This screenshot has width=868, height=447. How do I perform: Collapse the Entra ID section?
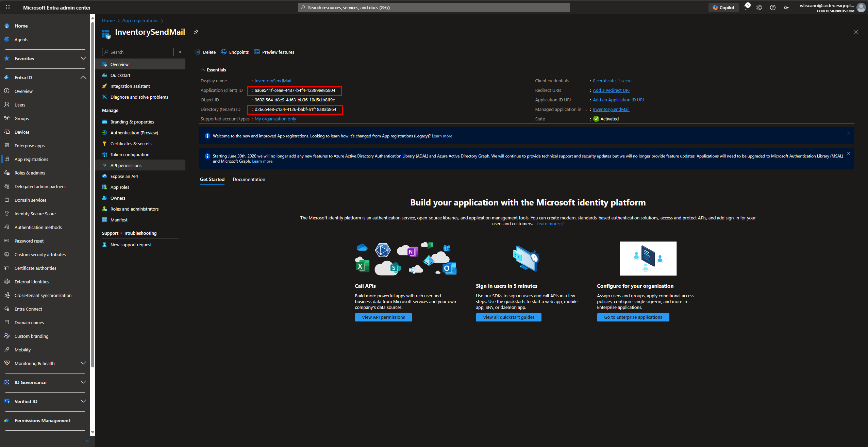83,77
